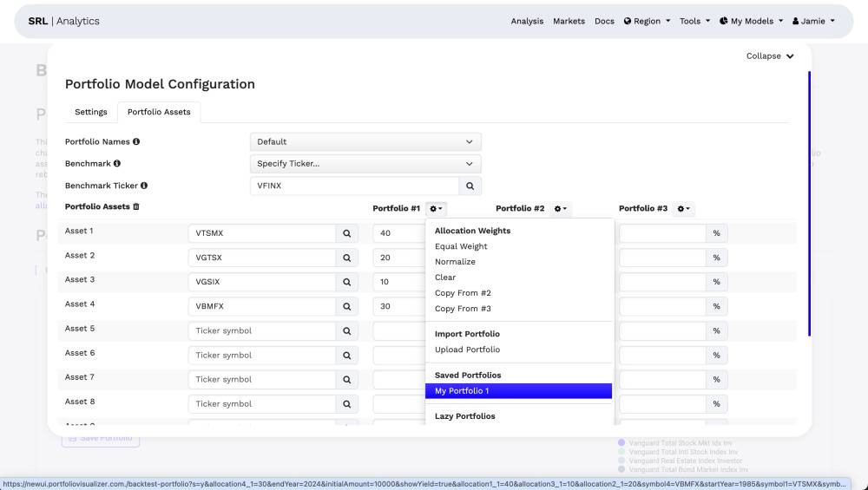Open the Portfolio #2 gear menu
This screenshot has width=868, height=490.
tap(560, 208)
